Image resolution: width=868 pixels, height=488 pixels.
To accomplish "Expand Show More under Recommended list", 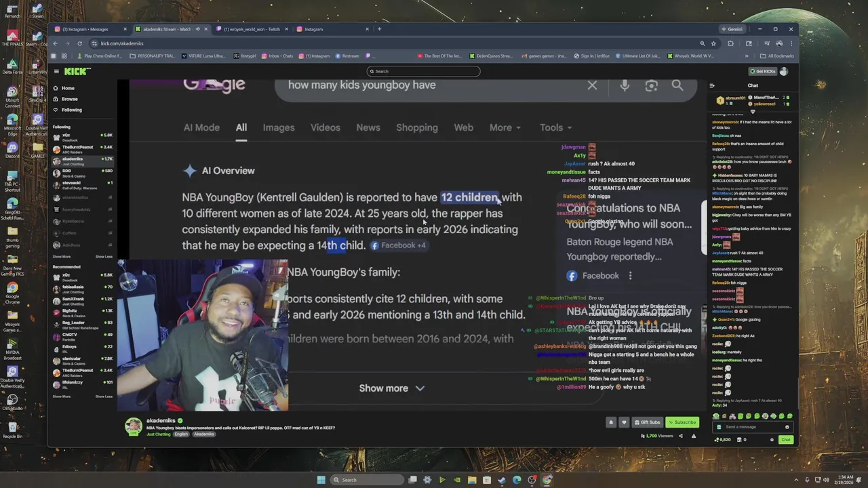I will point(62,396).
